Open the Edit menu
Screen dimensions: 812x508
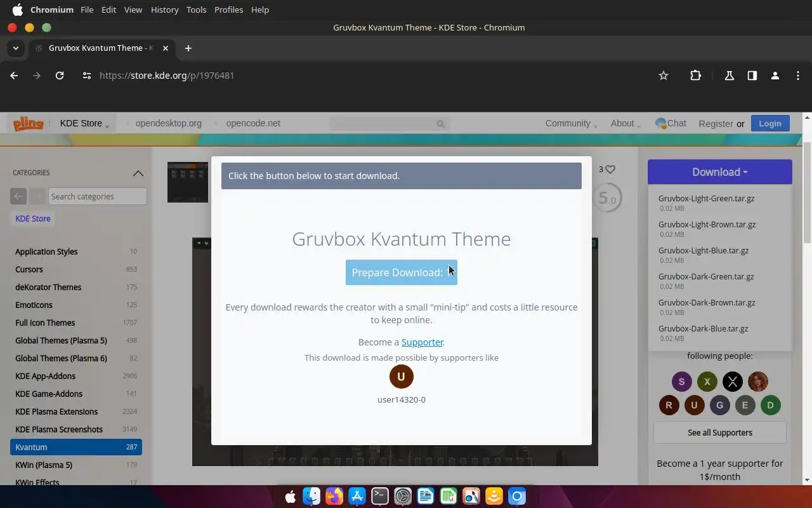click(x=108, y=10)
